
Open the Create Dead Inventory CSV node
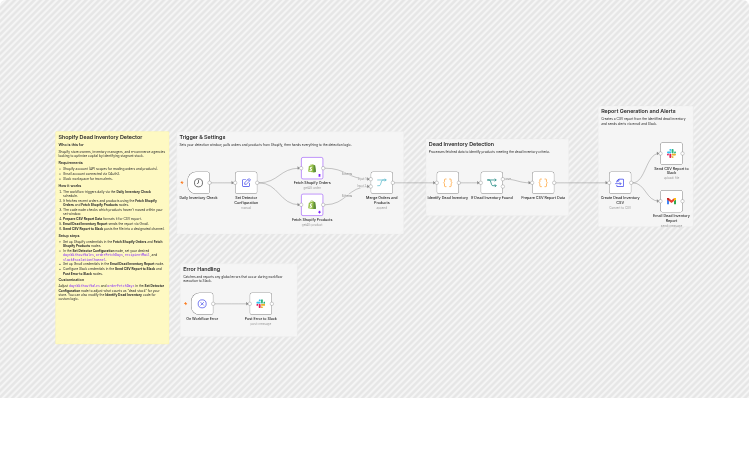620,182
